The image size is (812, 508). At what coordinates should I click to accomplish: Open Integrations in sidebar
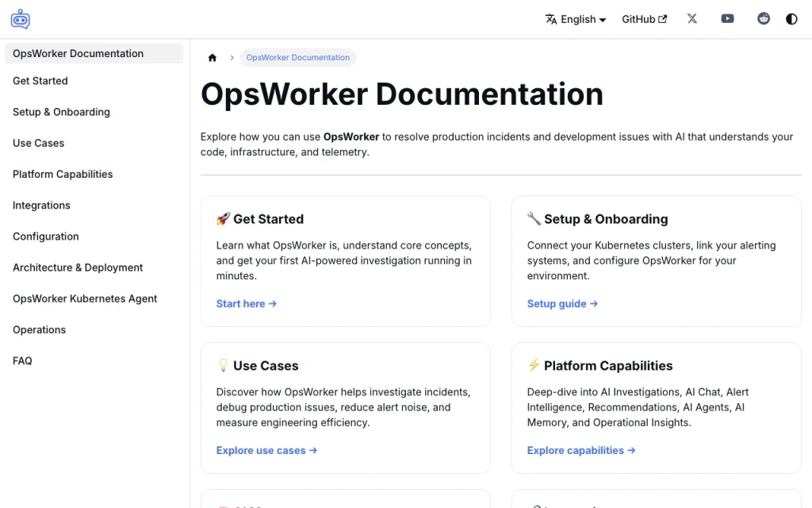click(x=41, y=206)
